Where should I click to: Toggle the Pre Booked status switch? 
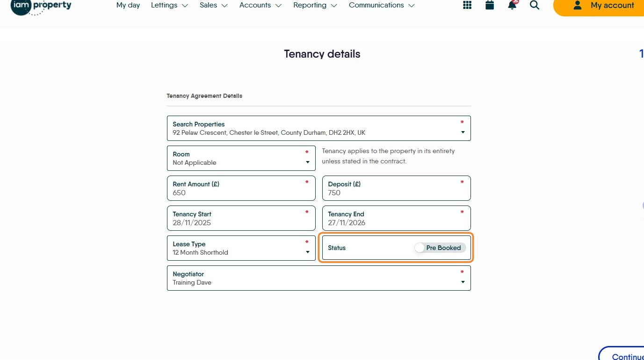pyautogui.click(x=420, y=248)
